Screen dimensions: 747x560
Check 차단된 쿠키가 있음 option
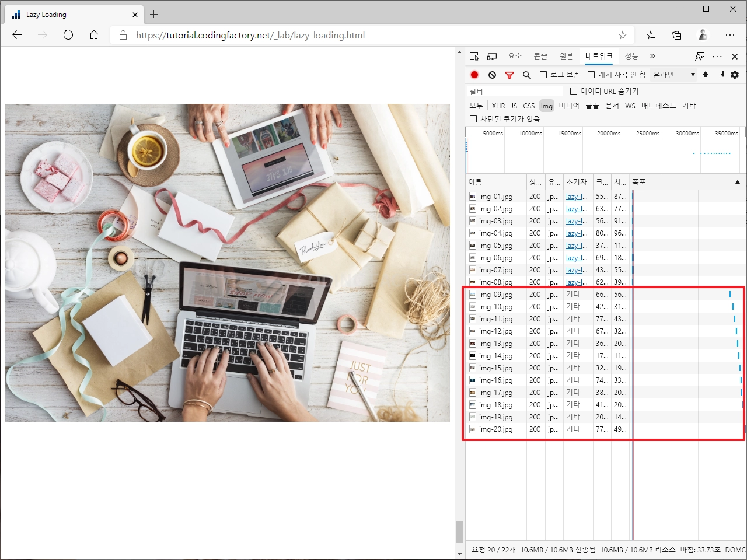point(473,119)
